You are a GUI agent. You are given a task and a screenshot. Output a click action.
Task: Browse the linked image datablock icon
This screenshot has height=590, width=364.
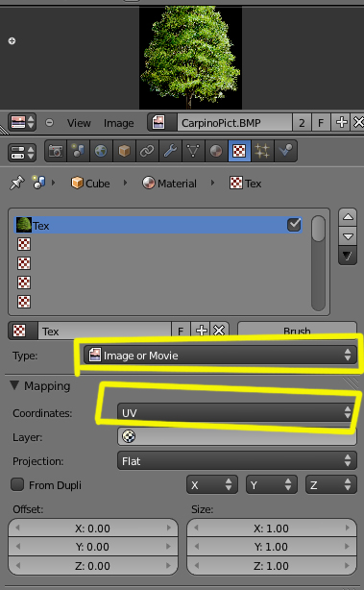click(162, 123)
